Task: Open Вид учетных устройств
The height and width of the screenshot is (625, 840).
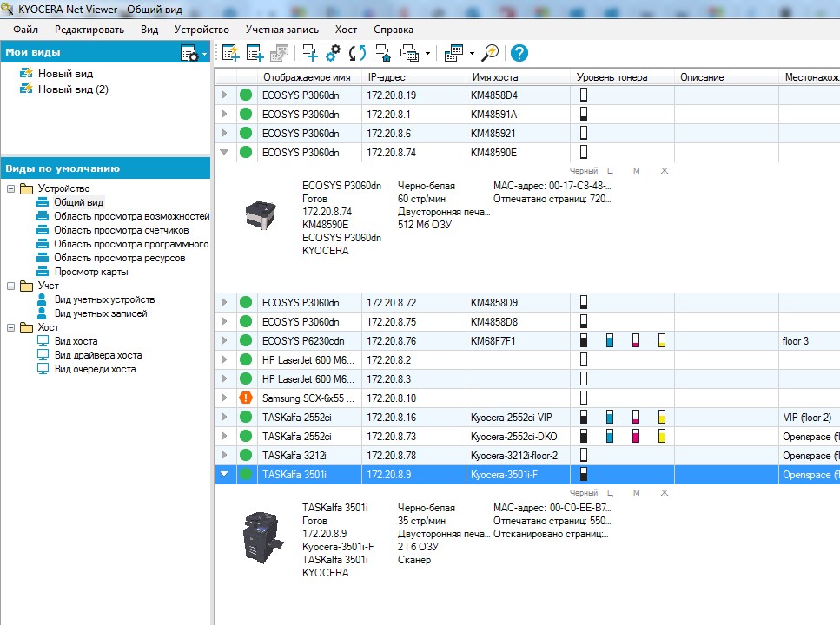Action: (x=104, y=300)
